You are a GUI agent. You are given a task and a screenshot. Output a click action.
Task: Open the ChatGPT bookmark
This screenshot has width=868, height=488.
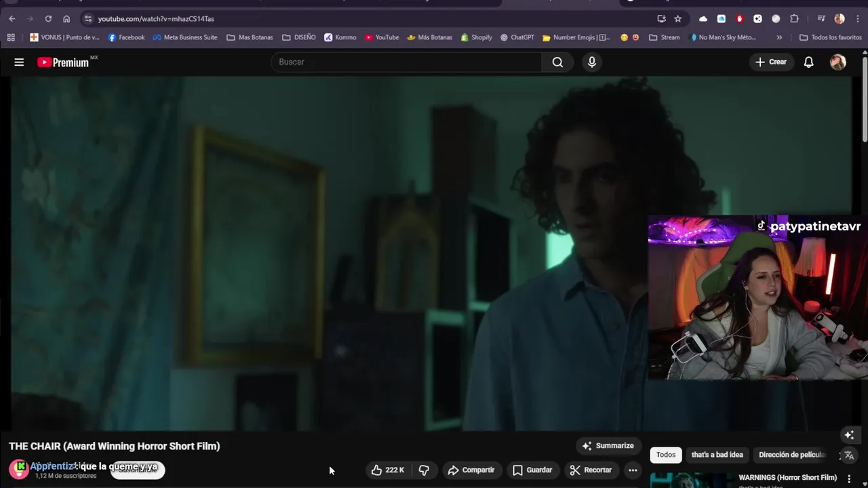(x=517, y=37)
